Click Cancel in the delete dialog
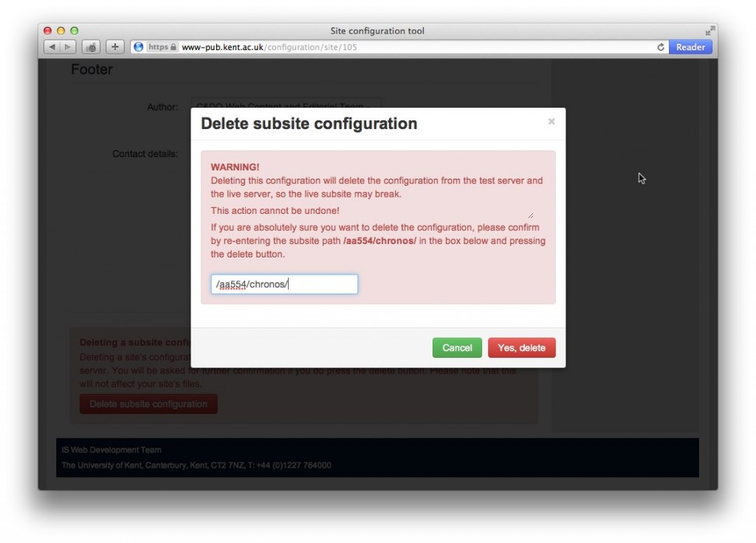This screenshot has width=756, height=543. [456, 348]
